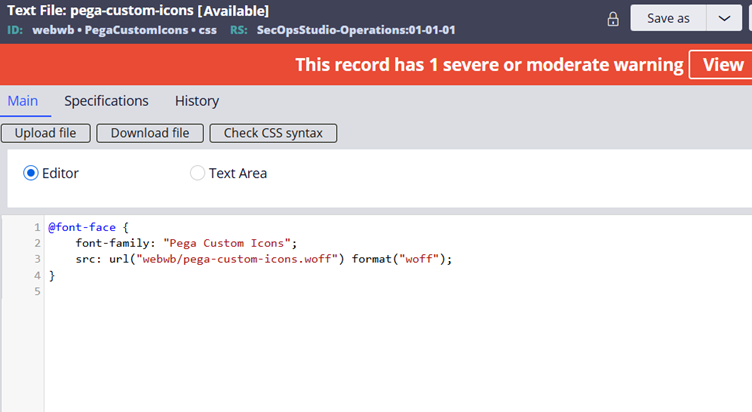This screenshot has width=752, height=412.
Task: Run Check CSS syntax
Action: [x=273, y=133]
